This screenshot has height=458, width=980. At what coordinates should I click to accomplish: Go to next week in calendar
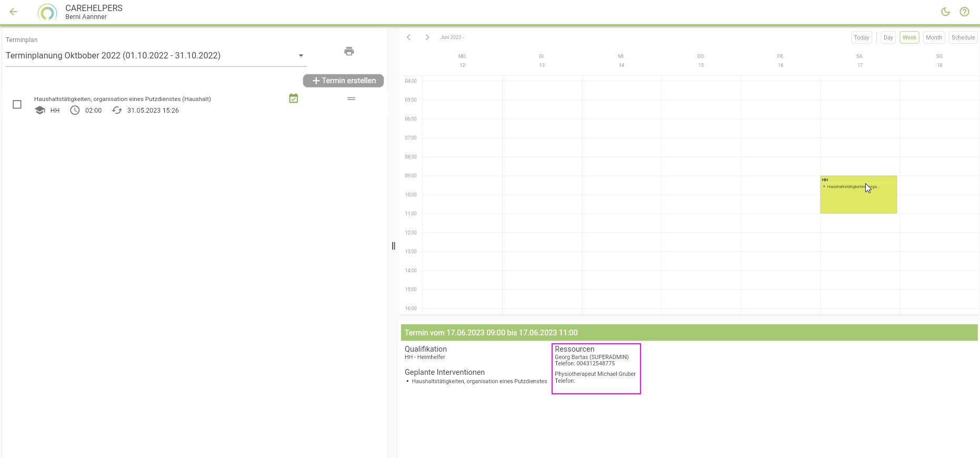427,37
